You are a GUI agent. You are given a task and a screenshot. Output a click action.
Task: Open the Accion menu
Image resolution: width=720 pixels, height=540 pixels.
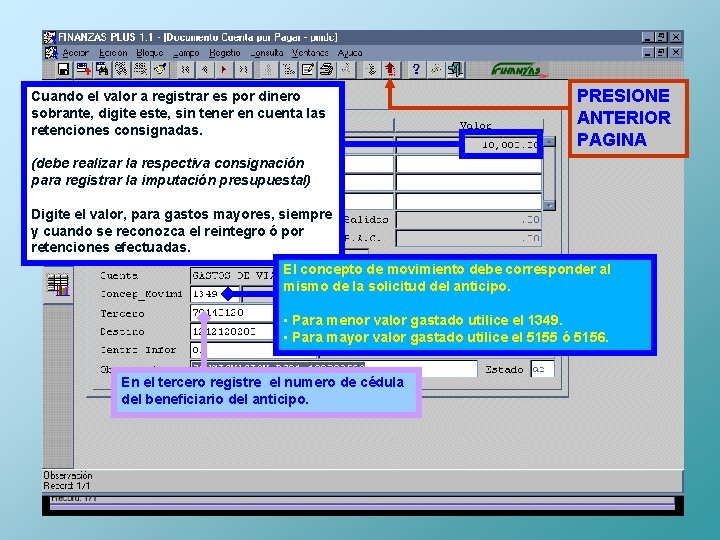(x=75, y=53)
